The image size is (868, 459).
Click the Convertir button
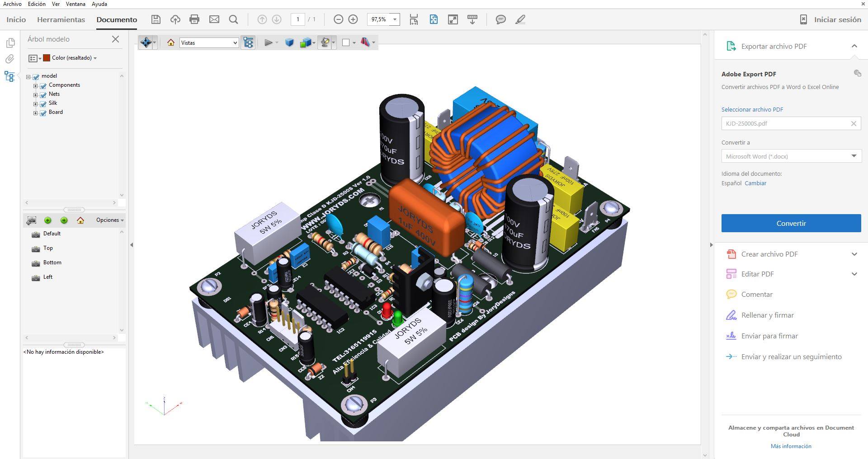tap(791, 223)
